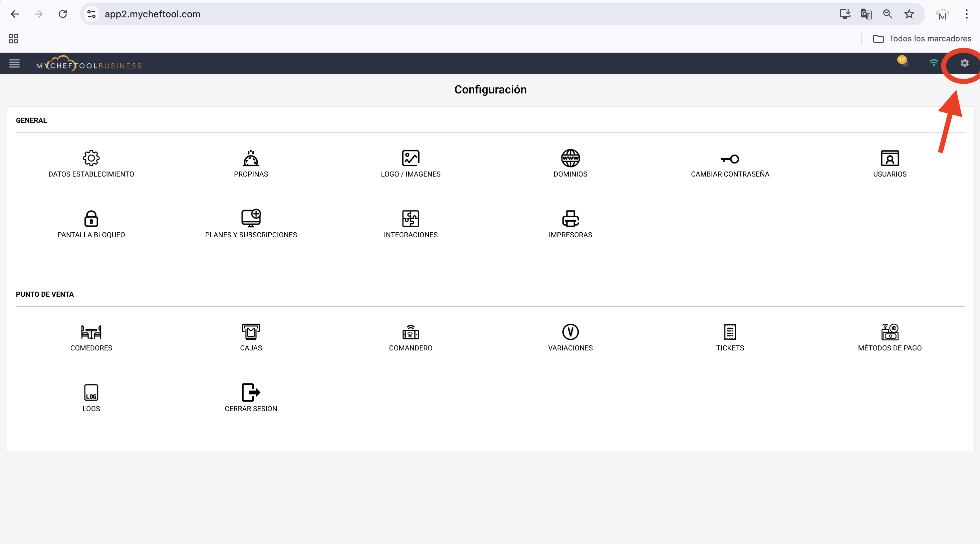Open the hamburger menu in header

point(14,63)
